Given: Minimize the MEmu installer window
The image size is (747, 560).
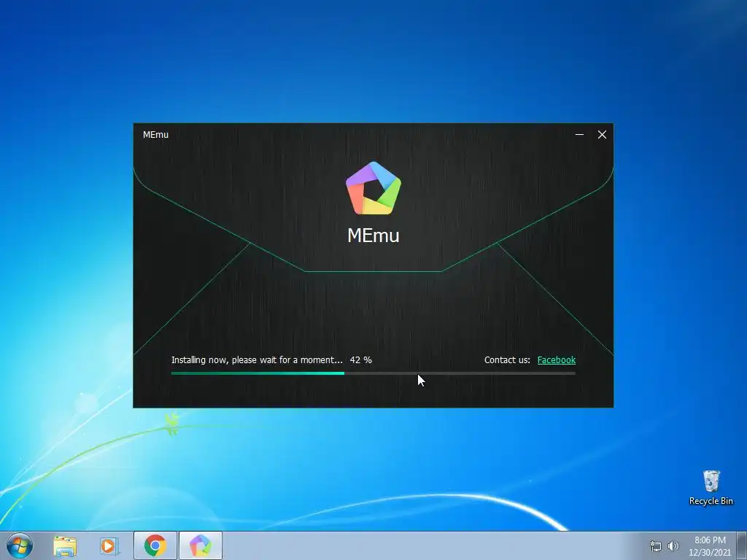Looking at the screenshot, I should (x=579, y=135).
